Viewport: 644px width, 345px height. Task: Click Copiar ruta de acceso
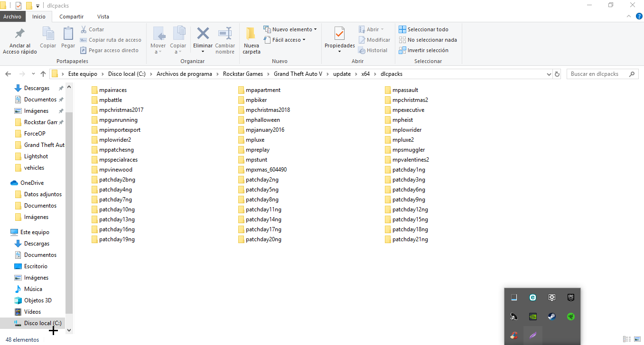(x=111, y=40)
